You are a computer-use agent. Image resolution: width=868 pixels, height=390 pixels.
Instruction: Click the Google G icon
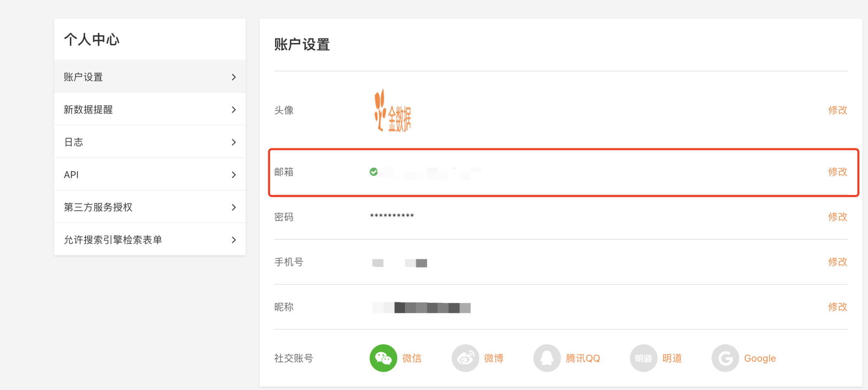coord(725,358)
